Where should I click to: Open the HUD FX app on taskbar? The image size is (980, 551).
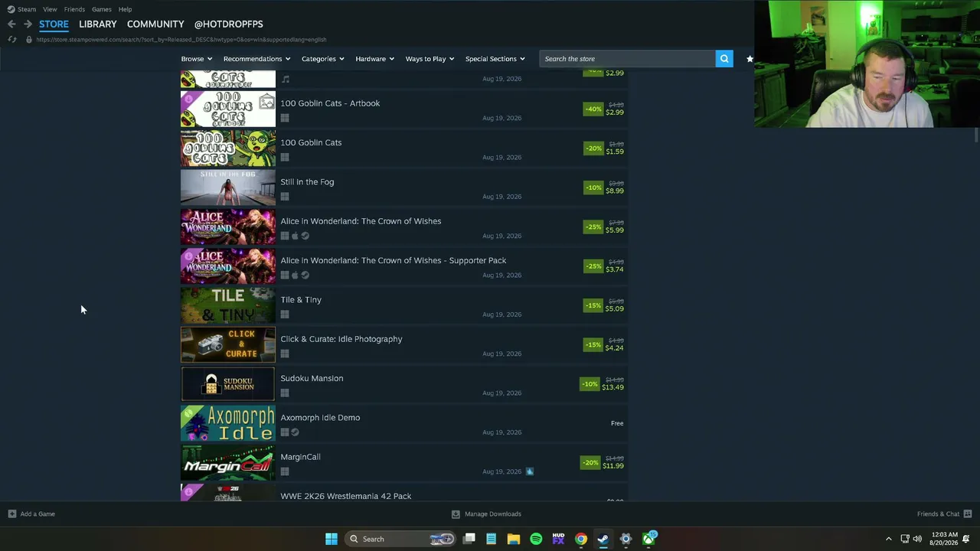[558, 539]
